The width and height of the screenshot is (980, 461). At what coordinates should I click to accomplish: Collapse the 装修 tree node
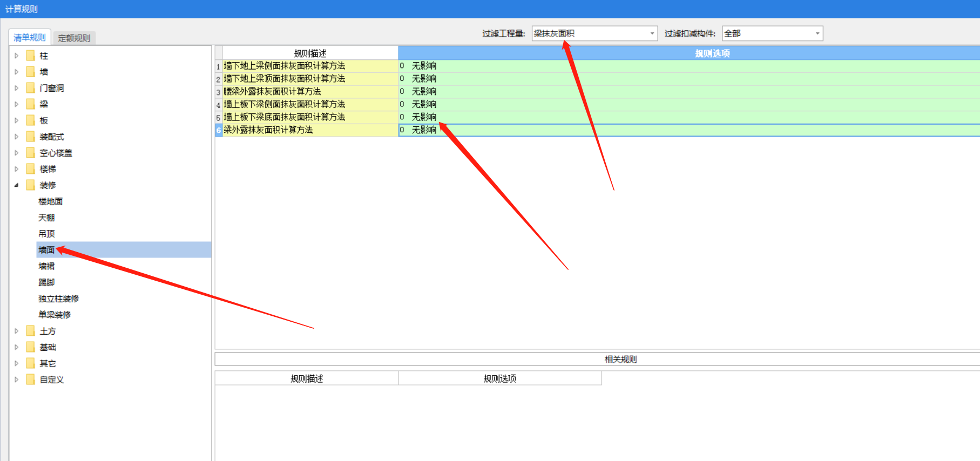[x=16, y=185]
